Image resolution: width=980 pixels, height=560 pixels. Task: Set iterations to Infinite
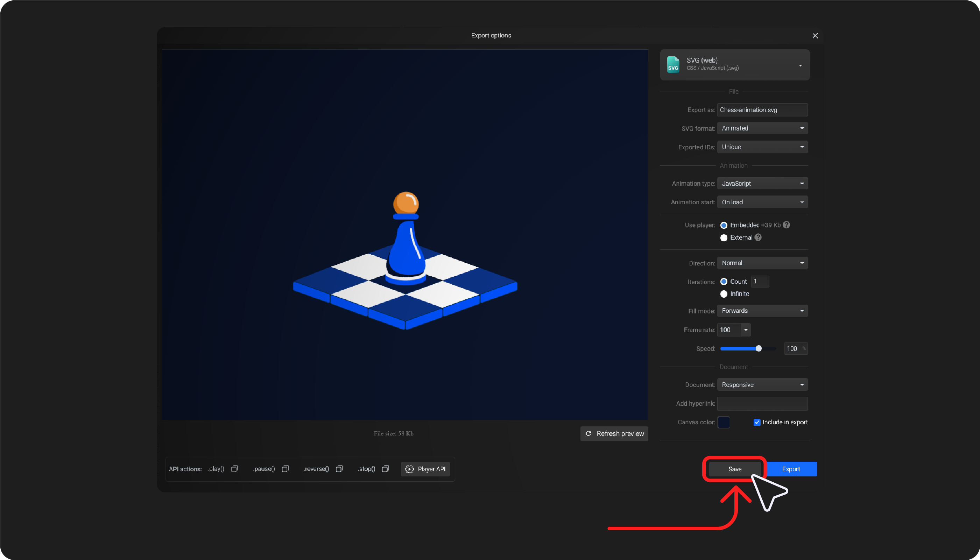(724, 294)
